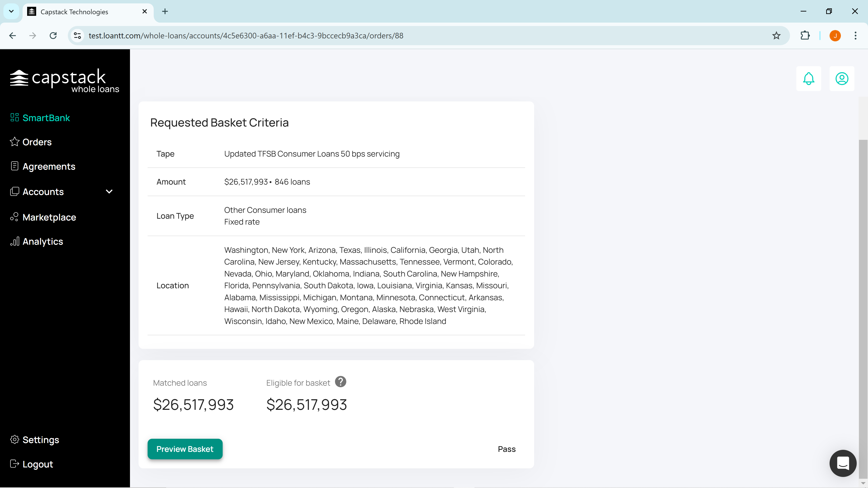Open the Analytics page
This screenshot has height=488, width=868.
coord(42,242)
